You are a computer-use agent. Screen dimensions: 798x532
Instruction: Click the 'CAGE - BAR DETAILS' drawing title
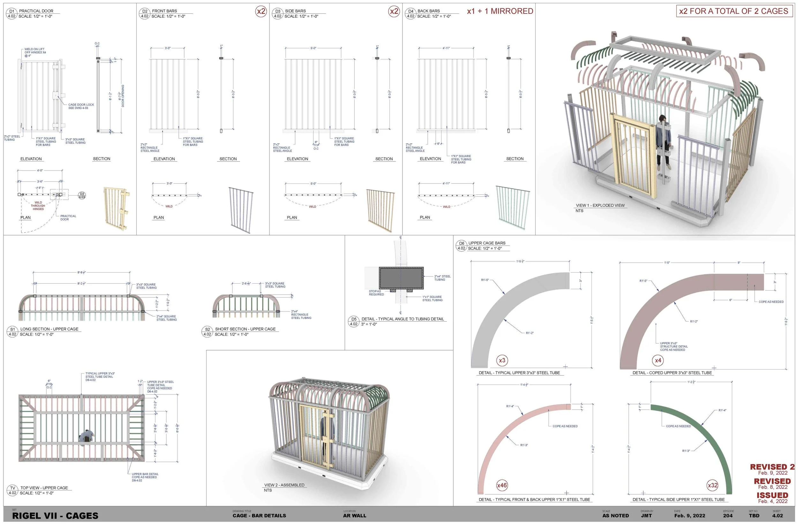coord(259,516)
